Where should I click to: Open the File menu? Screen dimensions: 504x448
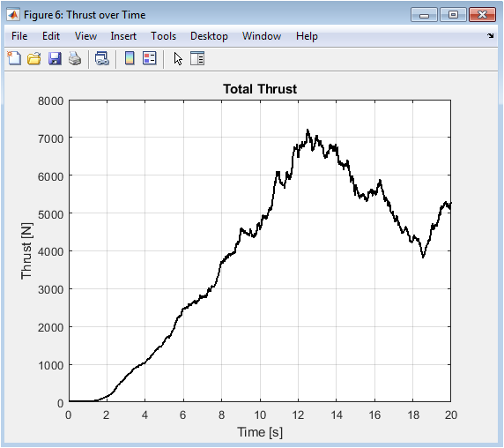(19, 36)
